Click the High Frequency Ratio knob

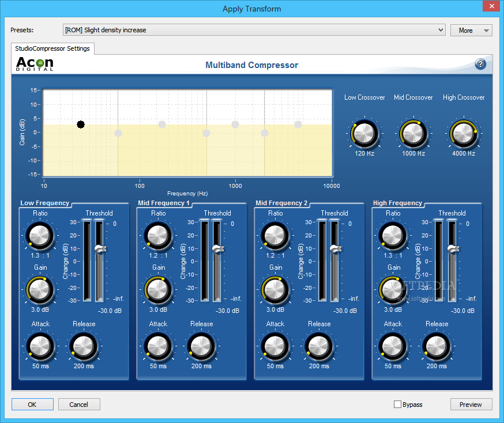(x=393, y=236)
